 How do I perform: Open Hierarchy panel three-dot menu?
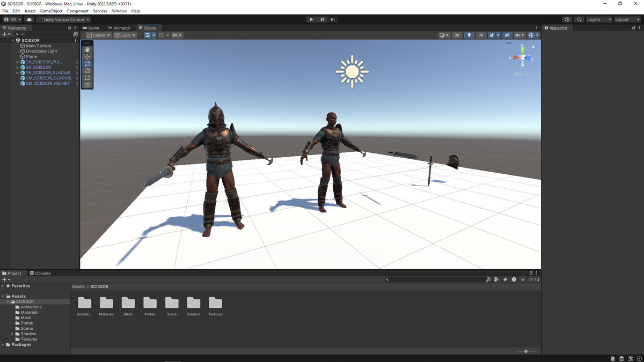click(x=75, y=28)
